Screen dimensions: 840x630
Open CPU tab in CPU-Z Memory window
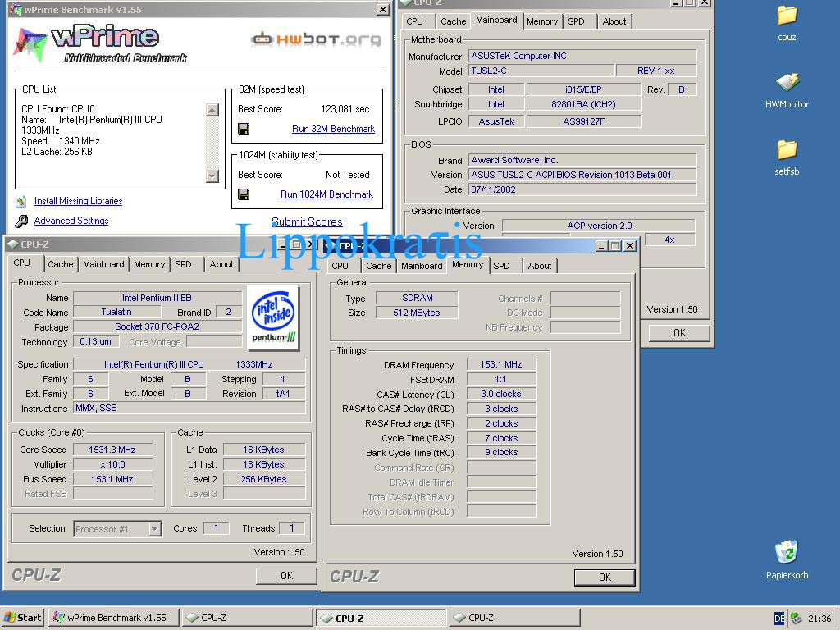[340, 266]
